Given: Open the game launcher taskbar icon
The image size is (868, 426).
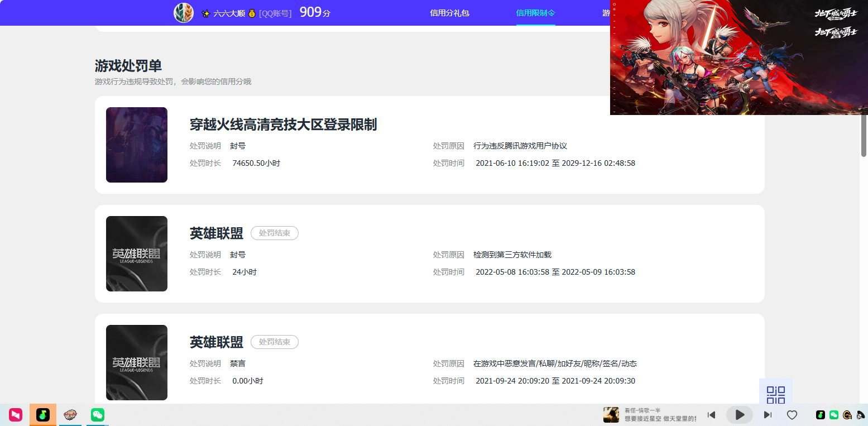Looking at the screenshot, I should click(70, 415).
